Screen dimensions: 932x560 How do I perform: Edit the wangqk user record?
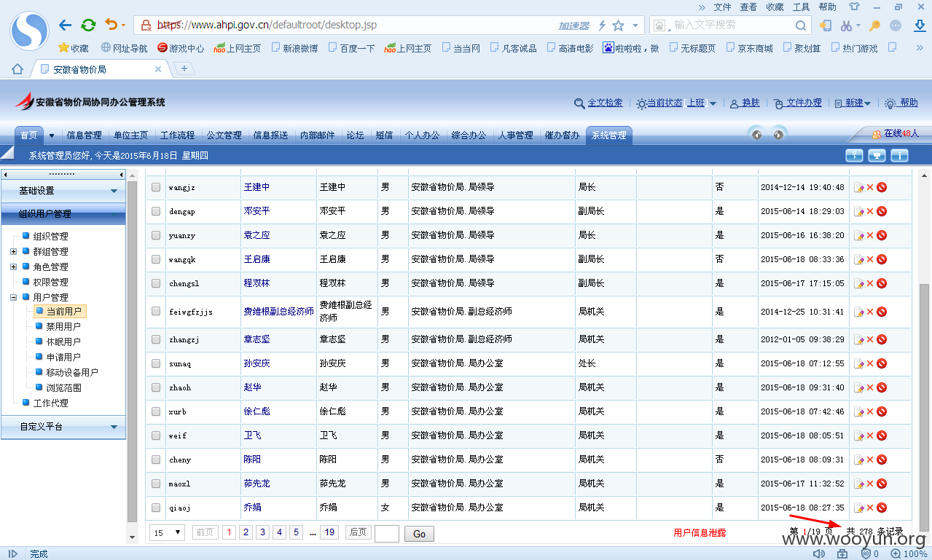[858, 259]
